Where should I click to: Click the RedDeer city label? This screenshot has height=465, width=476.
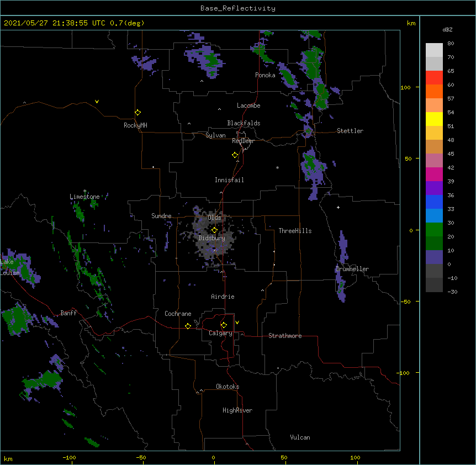click(243, 141)
